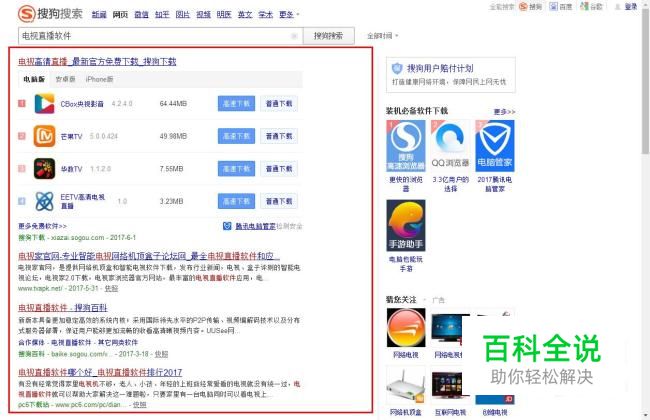This screenshot has height=420, width=650.
Task: Open the QQ浏览器 icon tile
Action: (450, 146)
